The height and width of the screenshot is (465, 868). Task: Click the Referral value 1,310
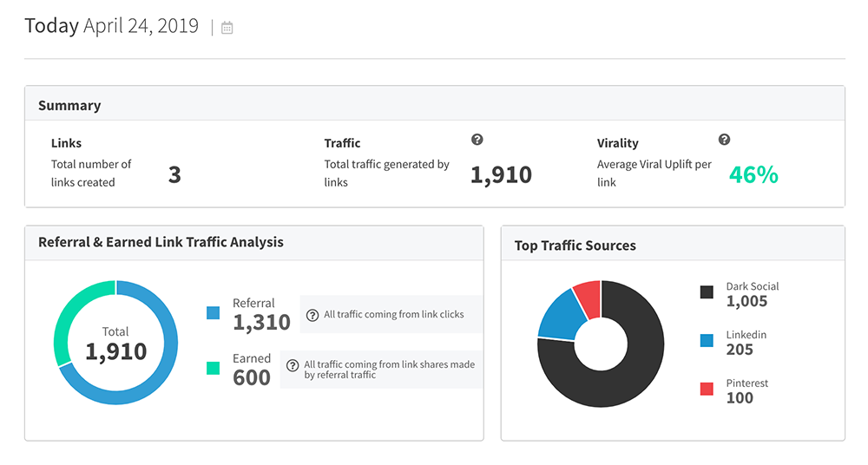click(x=262, y=322)
